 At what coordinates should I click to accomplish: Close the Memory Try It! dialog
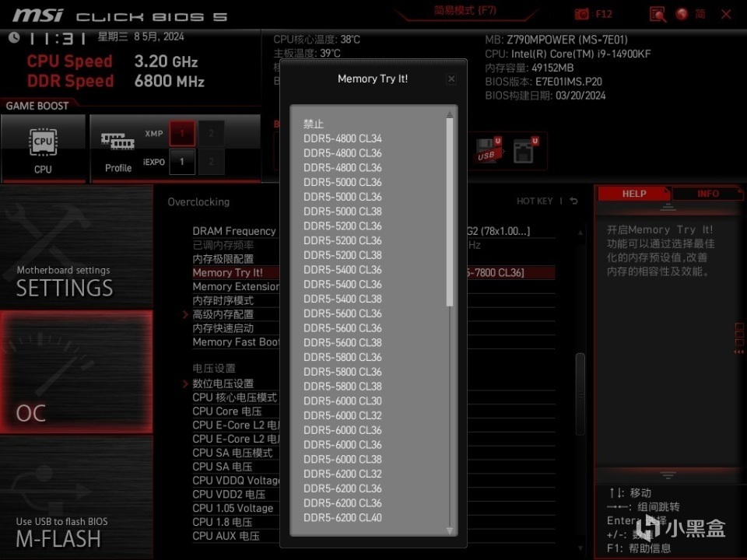[x=451, y=79]
